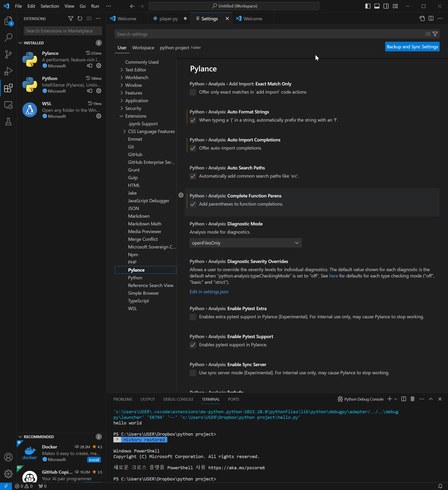
Task: Uncheck Auto Import Completions
Action: coord(193,148)
